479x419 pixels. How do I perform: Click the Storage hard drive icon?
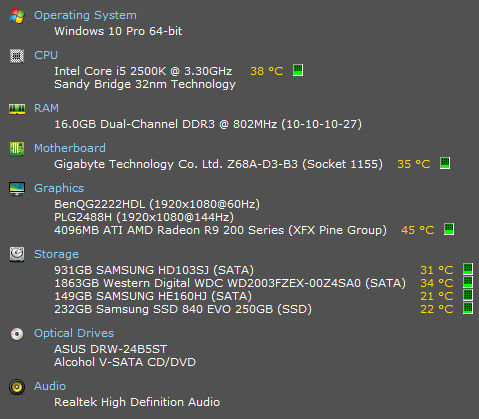[x=17, y=254]
